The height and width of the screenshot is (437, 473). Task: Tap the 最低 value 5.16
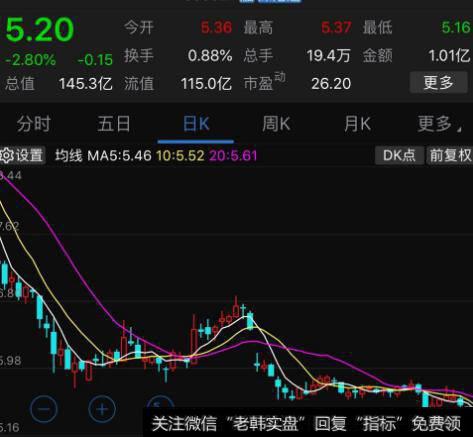coord(456,27)
